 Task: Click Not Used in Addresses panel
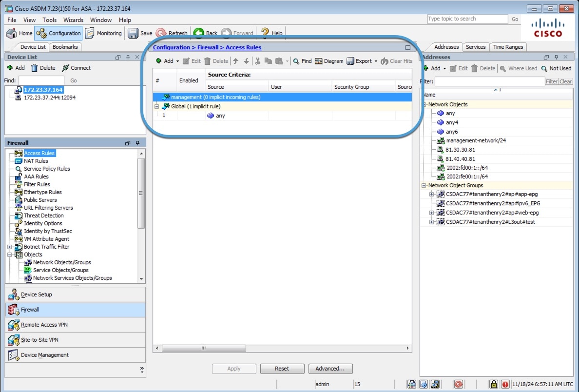[556, 68]
